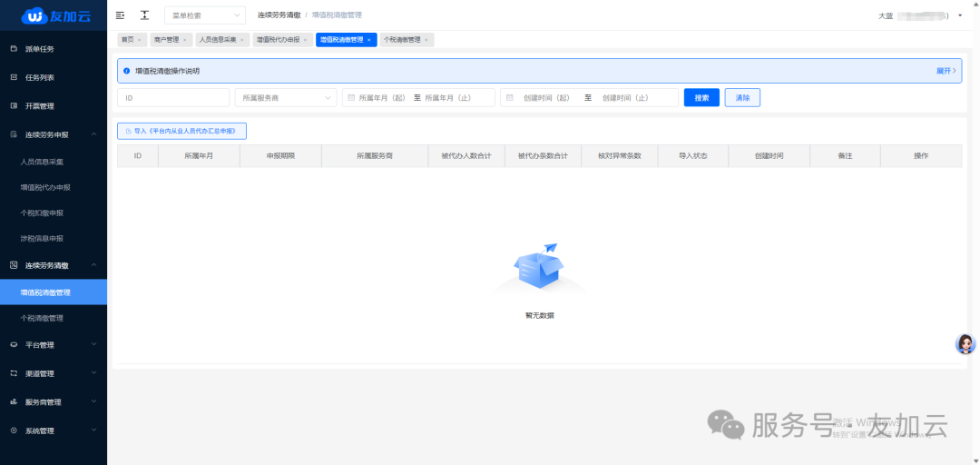This screenshot has height=465, width=980.
Task: Switch to the 个税清缴管理 tab
Action: coord(402,39)
